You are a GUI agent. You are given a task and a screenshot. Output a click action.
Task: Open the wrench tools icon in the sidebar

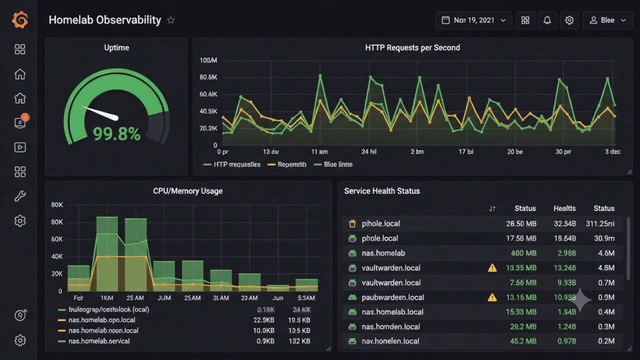(20, 196)
